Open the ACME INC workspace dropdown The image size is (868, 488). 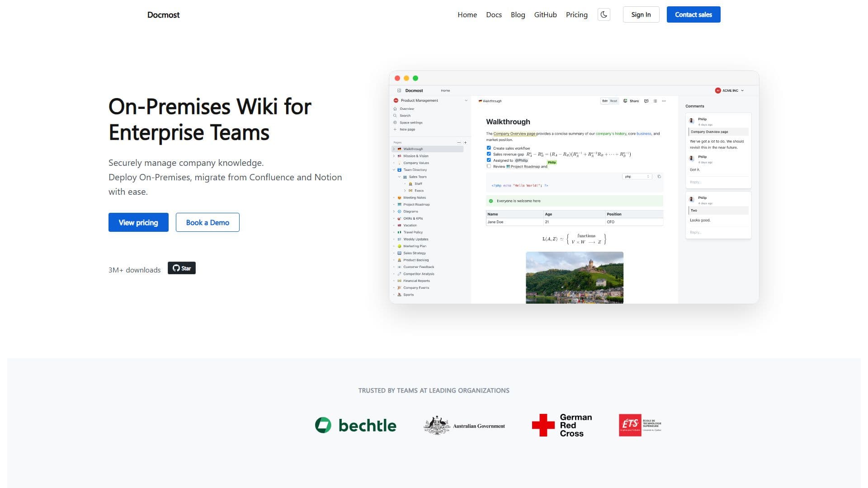pos(742,90)
